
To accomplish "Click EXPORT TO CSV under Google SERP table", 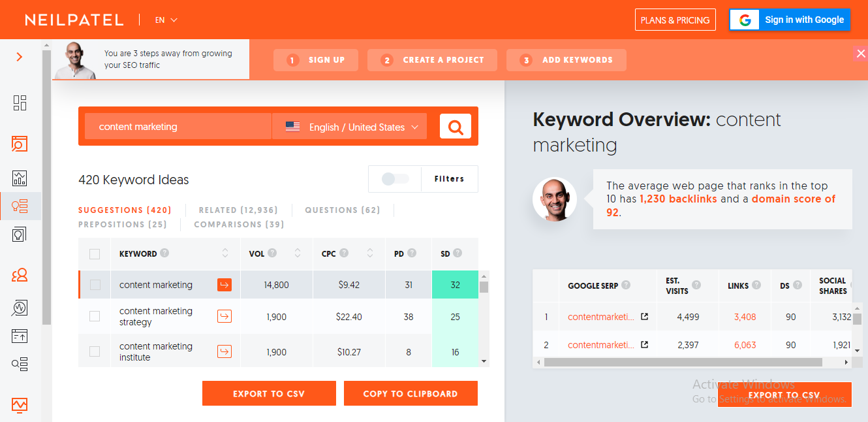I will pyautogui.click(x=784, y=395).
